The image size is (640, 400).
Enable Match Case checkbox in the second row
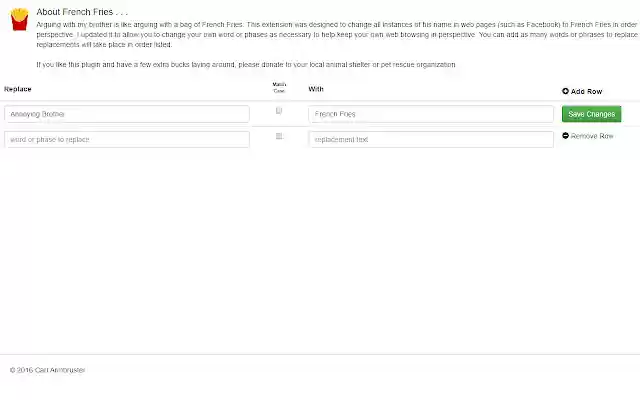point(279,136)
